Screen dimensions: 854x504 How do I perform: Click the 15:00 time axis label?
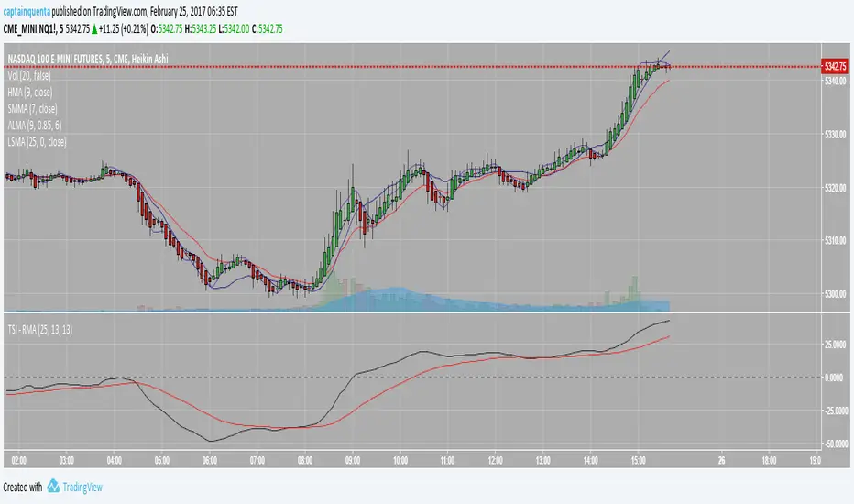tap(639, 460)
